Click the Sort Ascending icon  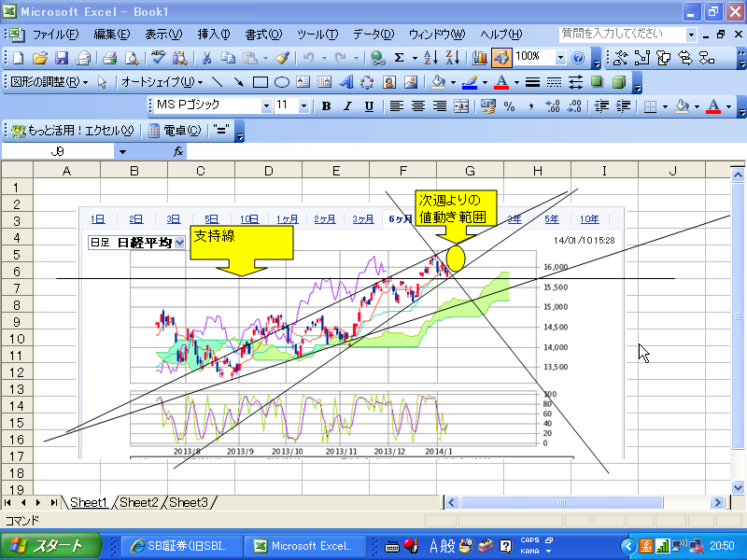(430, 58)
